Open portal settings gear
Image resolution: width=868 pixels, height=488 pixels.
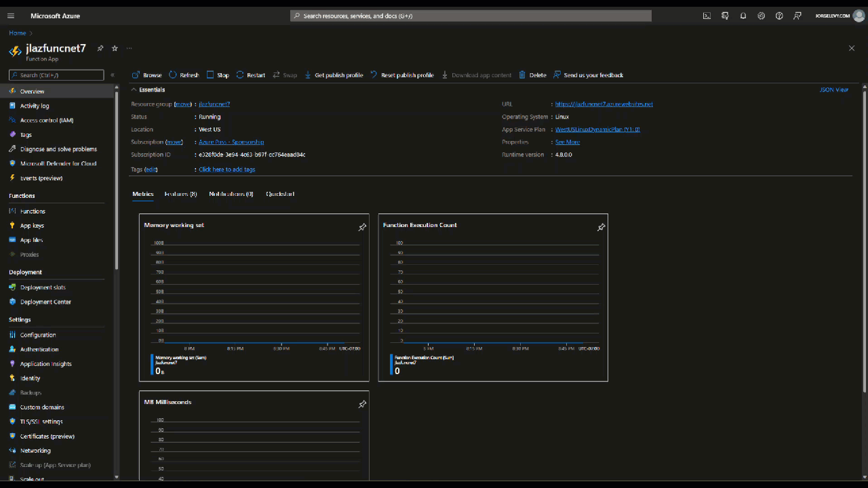pos(761,16)
